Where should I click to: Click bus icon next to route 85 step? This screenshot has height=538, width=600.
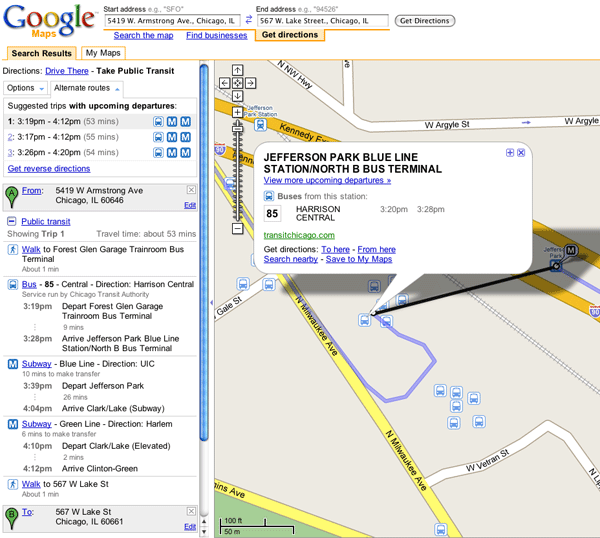(x=13, y=284)
